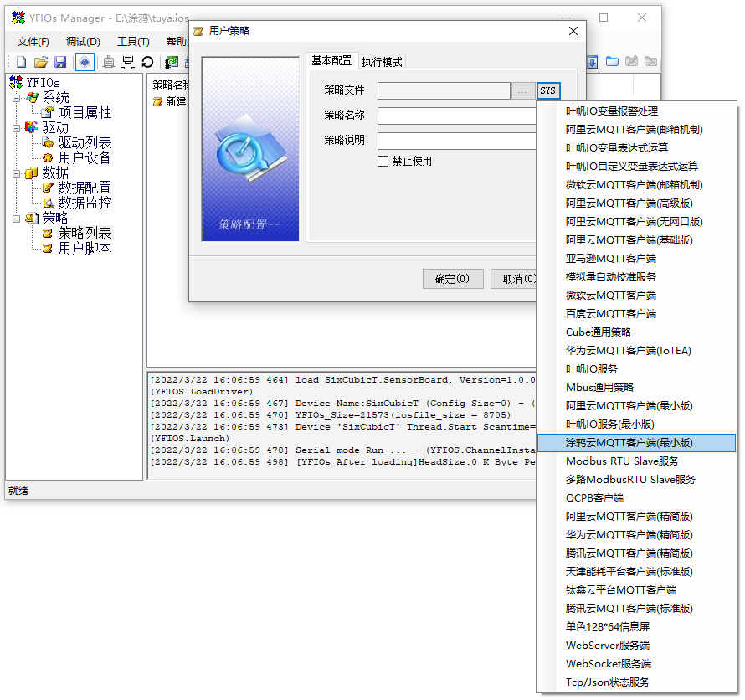
Task: Save the project via the disk icon
Action: [60, 62]
